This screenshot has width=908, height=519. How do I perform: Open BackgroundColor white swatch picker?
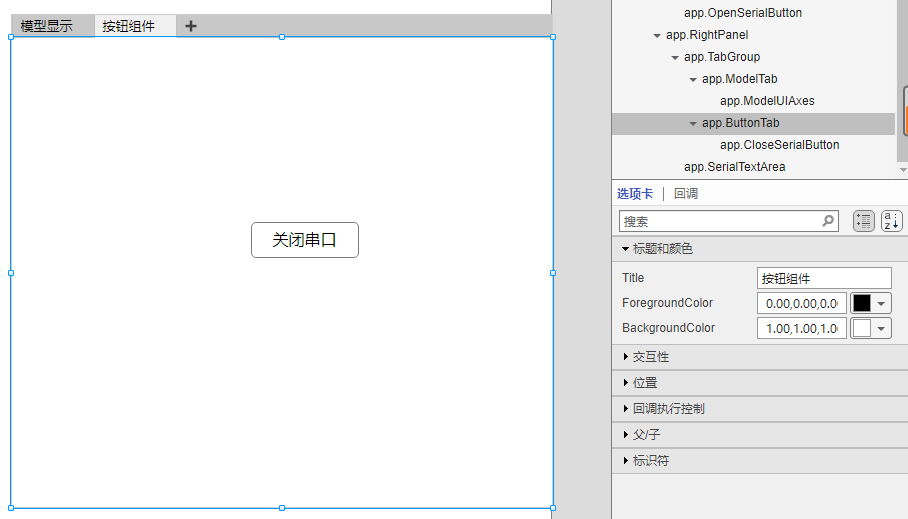(862, 328)
